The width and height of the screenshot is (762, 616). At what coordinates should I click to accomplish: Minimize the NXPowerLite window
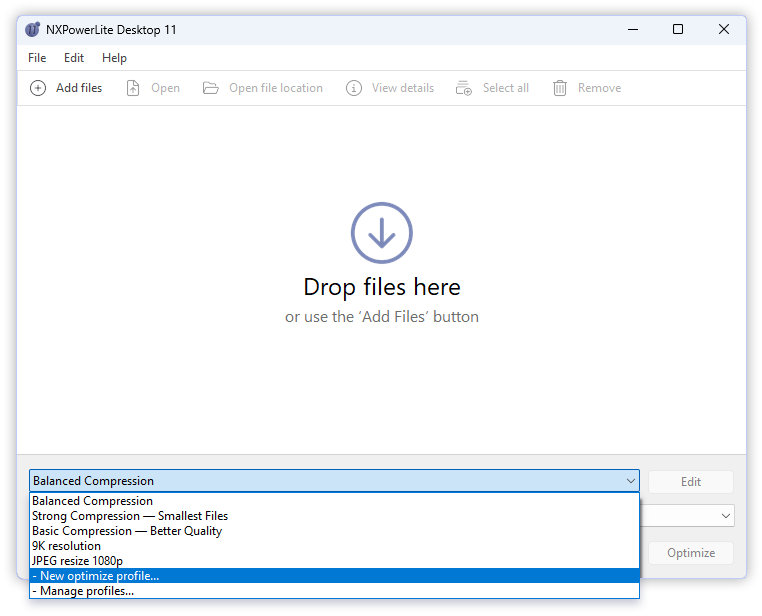pyautogui.click(x=633, y=30)
